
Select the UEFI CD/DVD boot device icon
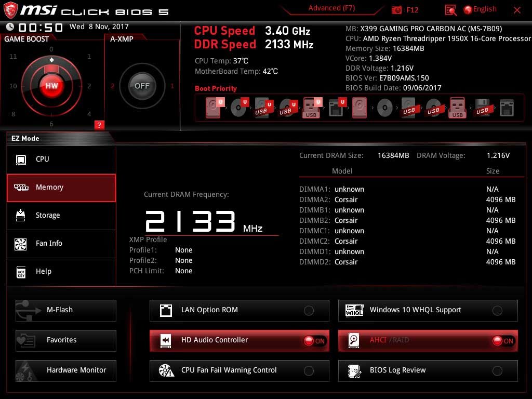[240, 108]
